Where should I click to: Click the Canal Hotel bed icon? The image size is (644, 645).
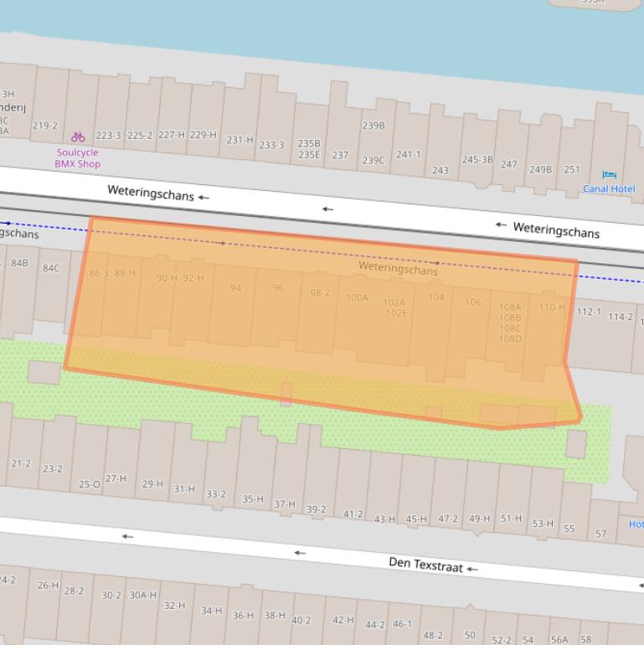pos(609,174)
